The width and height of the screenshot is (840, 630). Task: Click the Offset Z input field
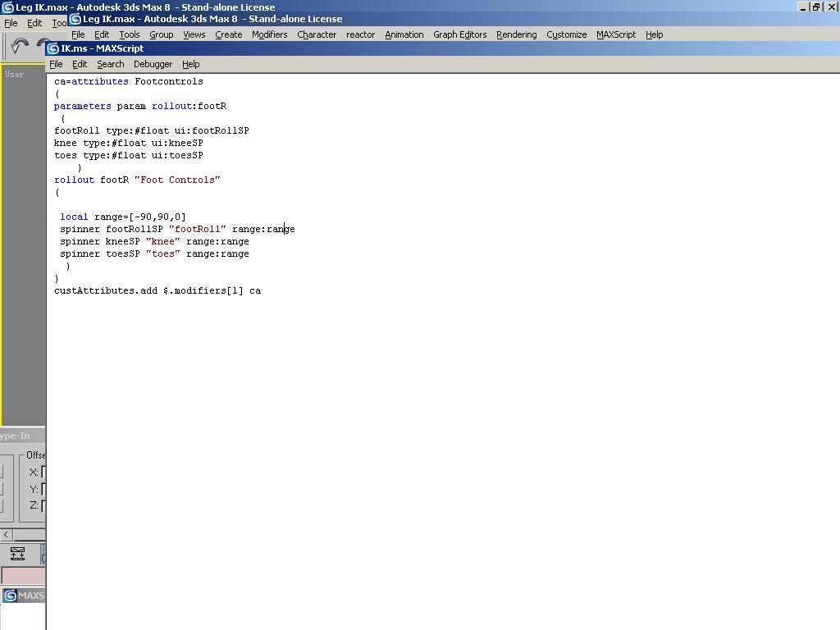click(x=43, y=505)
